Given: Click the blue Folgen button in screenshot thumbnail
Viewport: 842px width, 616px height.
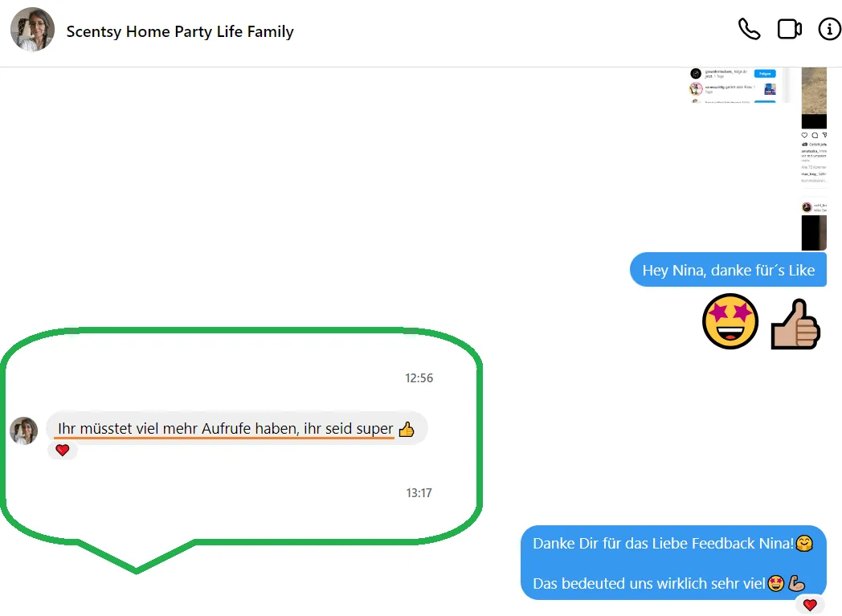Looking at the screenshot, I should (765, 74).
